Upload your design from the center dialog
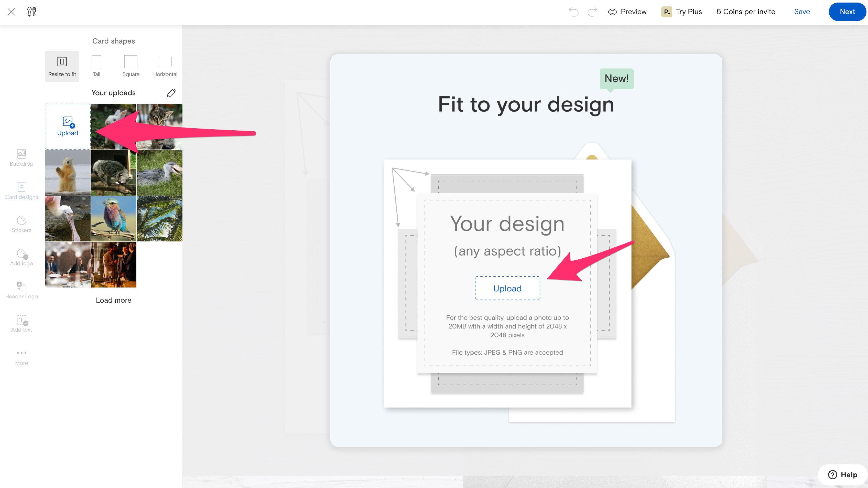 pos(507,288)
